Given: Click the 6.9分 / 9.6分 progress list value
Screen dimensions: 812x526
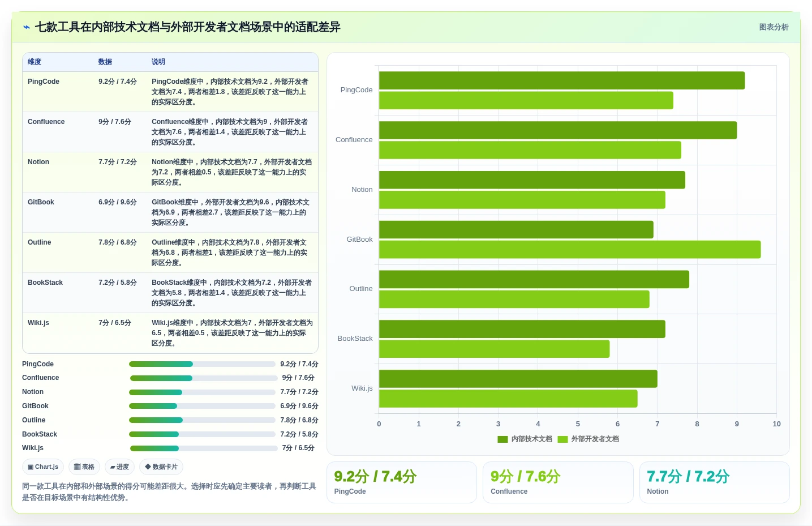Looking at the screenshot, I should 299,406.
